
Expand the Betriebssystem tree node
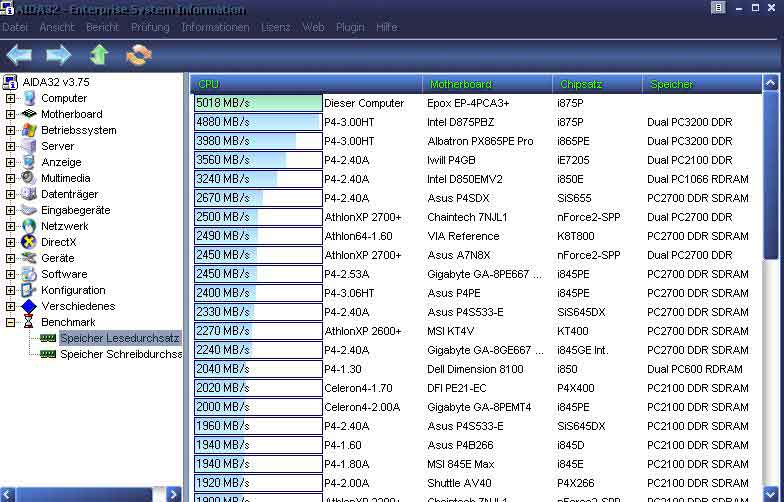(x=10, y=130)
